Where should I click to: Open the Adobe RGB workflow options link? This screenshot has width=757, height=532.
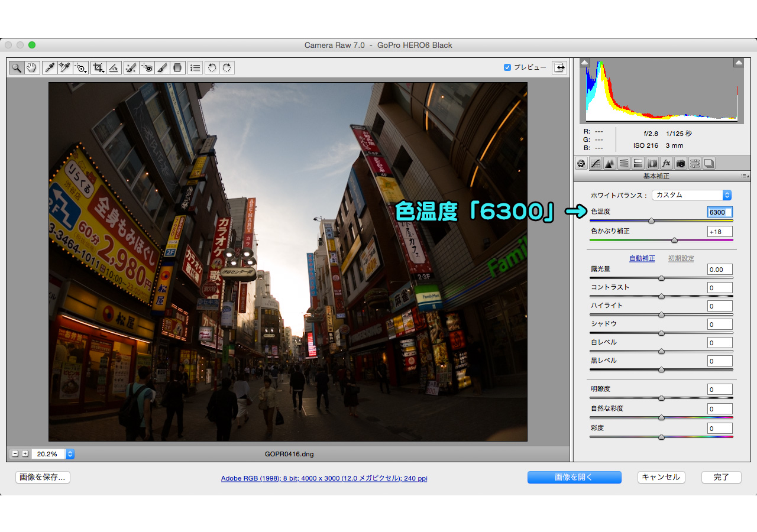[x=323, y=478]
